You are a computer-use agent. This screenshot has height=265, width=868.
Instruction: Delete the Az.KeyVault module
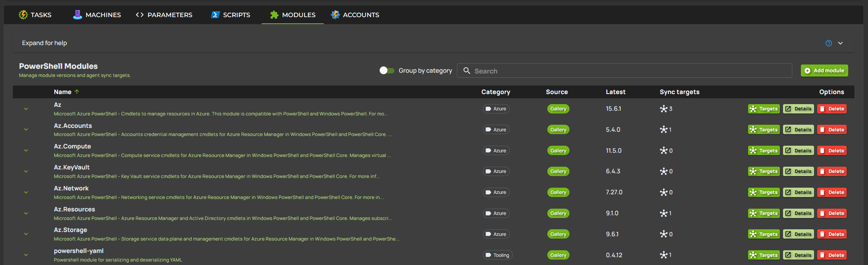coord(832,171)
